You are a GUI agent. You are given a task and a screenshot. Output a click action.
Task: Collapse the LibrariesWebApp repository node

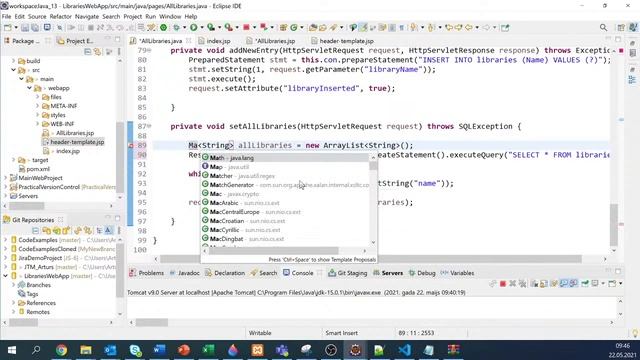(6, 276)
